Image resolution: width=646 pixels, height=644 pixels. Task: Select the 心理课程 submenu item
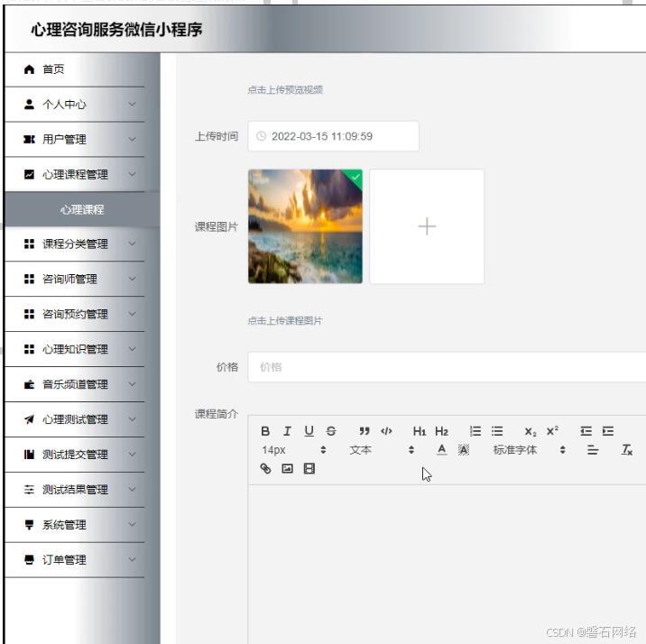[x=82, y=209]
